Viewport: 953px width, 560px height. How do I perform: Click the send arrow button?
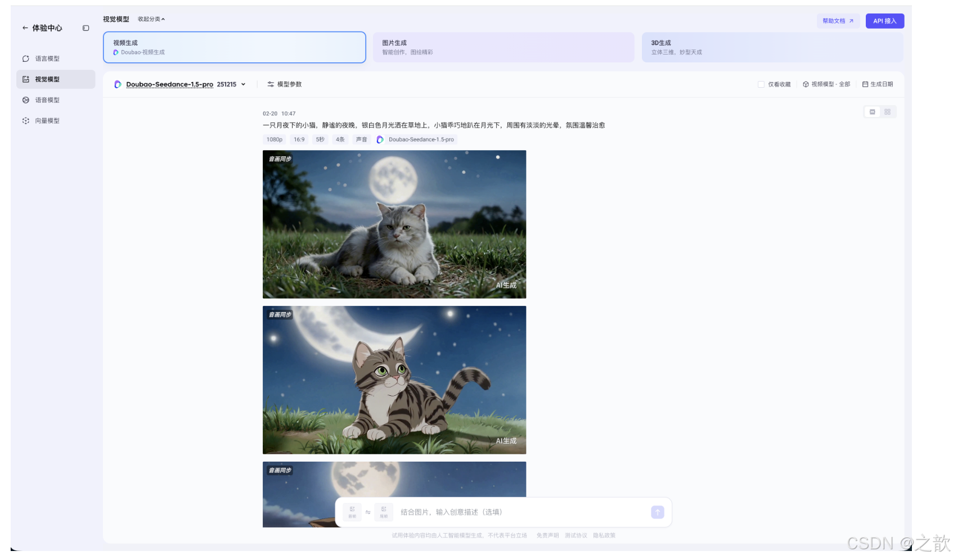[658, 512]
